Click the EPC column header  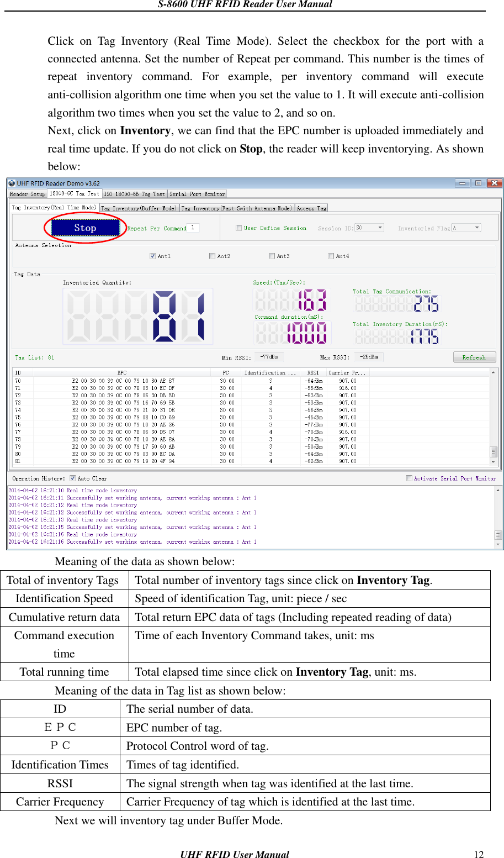point(122,373)
